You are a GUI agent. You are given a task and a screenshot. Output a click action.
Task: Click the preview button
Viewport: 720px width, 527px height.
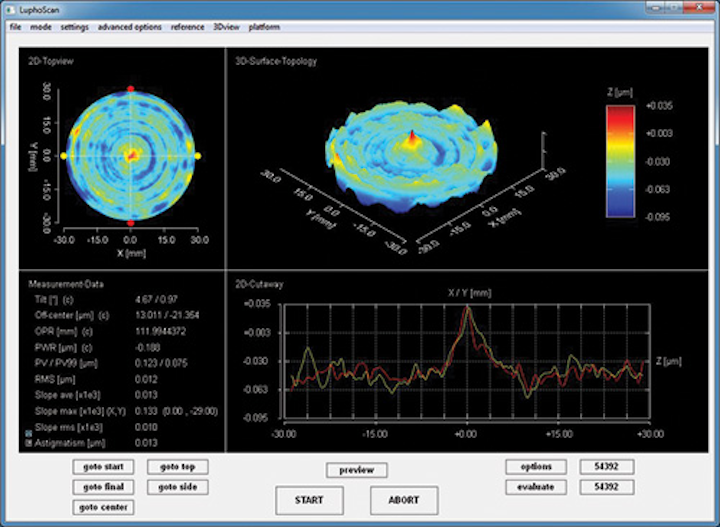point(357,470)
